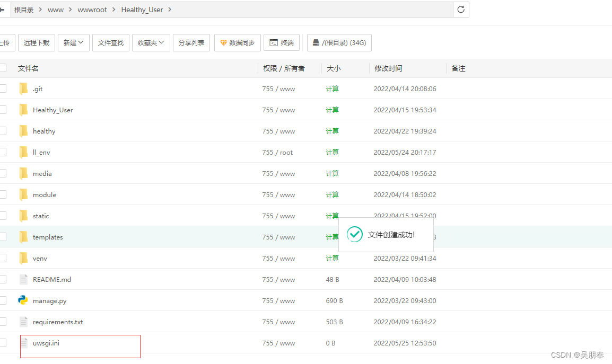Navigate to wwwroot in the breadcrumb

pyautogui.click(x=92, y=10)
